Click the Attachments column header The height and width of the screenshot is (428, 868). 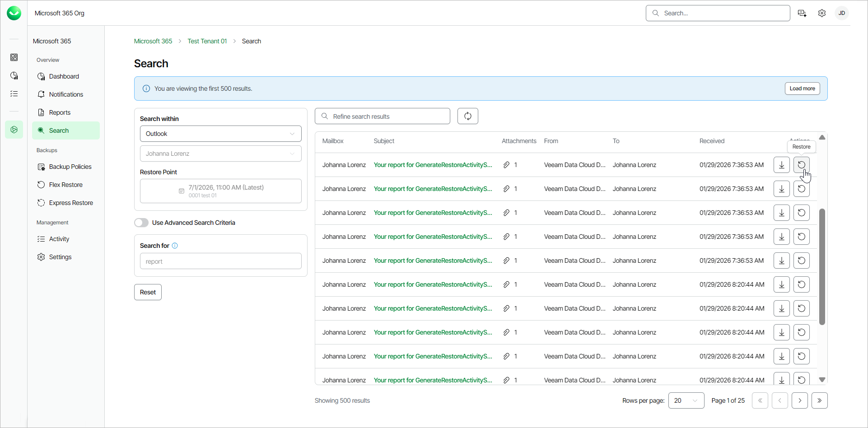pyautogui.click(x=519, y=141)
